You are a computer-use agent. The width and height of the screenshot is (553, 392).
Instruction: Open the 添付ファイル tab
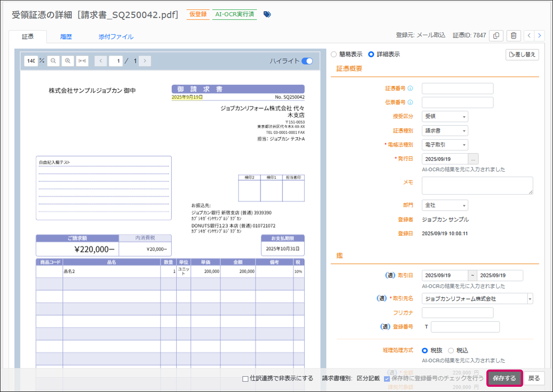116,37
